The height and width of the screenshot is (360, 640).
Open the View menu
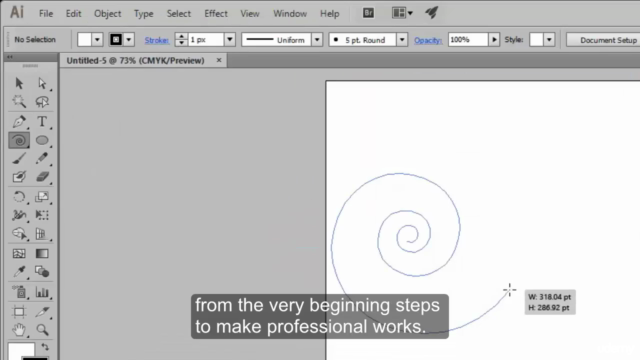[x=250, y=13]
